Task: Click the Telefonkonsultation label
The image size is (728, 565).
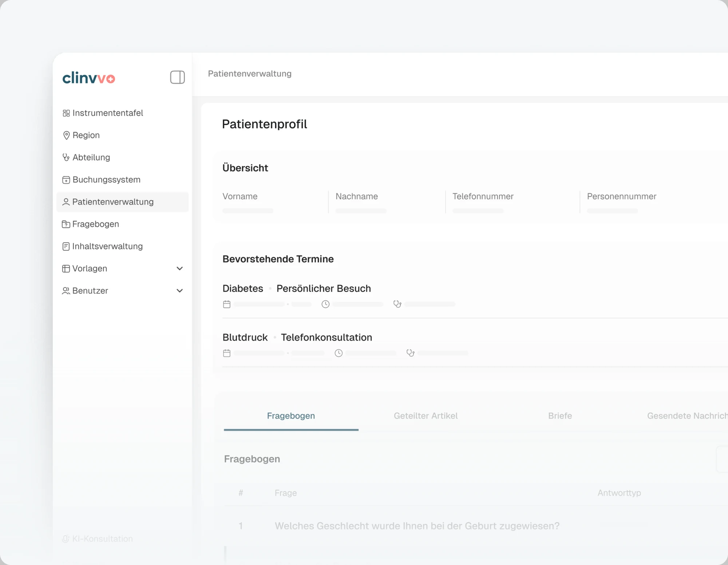Action: pyautogui.click(x=326, y=337)
